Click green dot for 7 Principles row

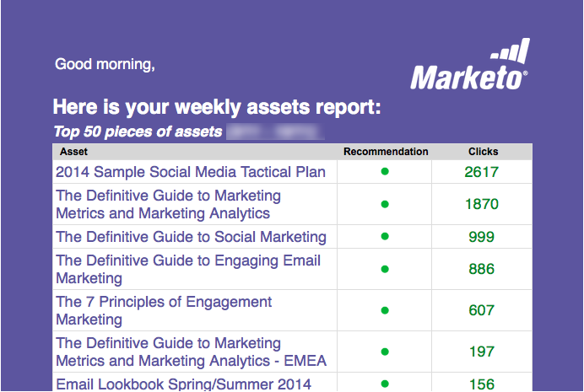point(385,310)
